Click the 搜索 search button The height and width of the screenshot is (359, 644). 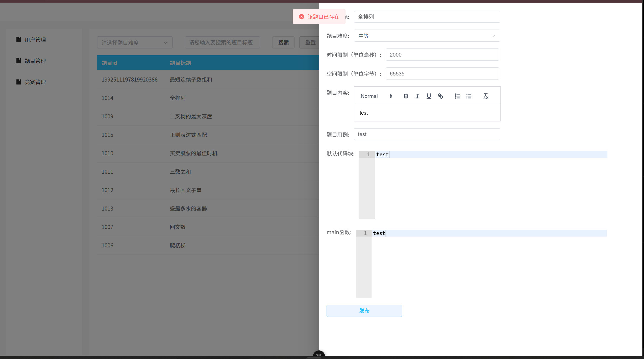[283, 42]
